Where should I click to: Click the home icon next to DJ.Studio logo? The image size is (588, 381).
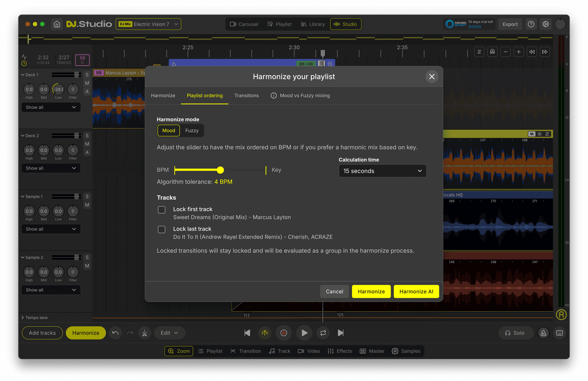(57, 24)
